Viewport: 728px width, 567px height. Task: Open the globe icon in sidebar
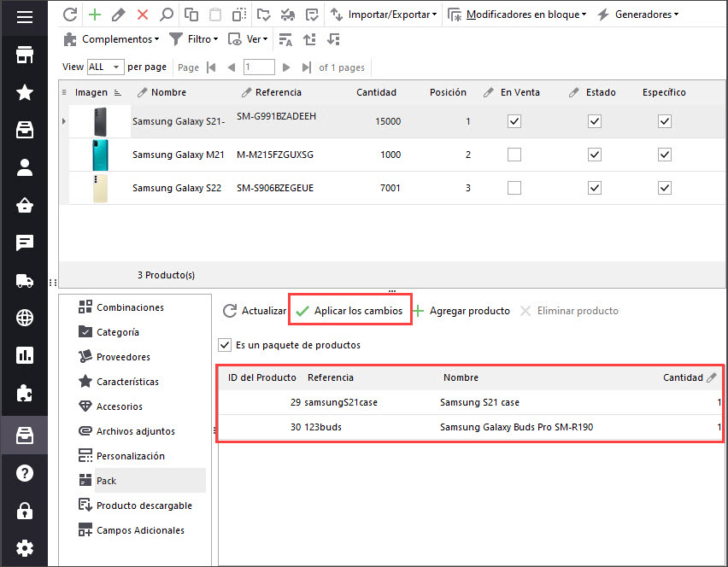coord(25,318)
